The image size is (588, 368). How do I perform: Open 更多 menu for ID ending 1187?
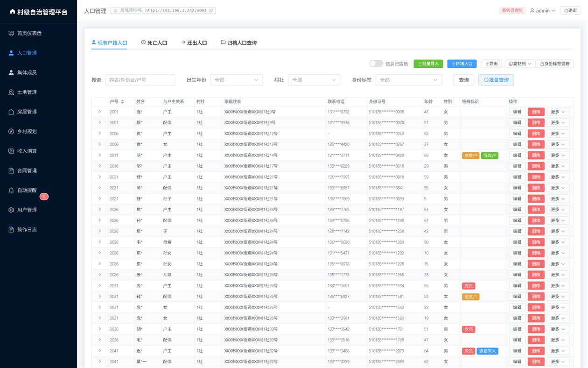(x=558, y=209)
